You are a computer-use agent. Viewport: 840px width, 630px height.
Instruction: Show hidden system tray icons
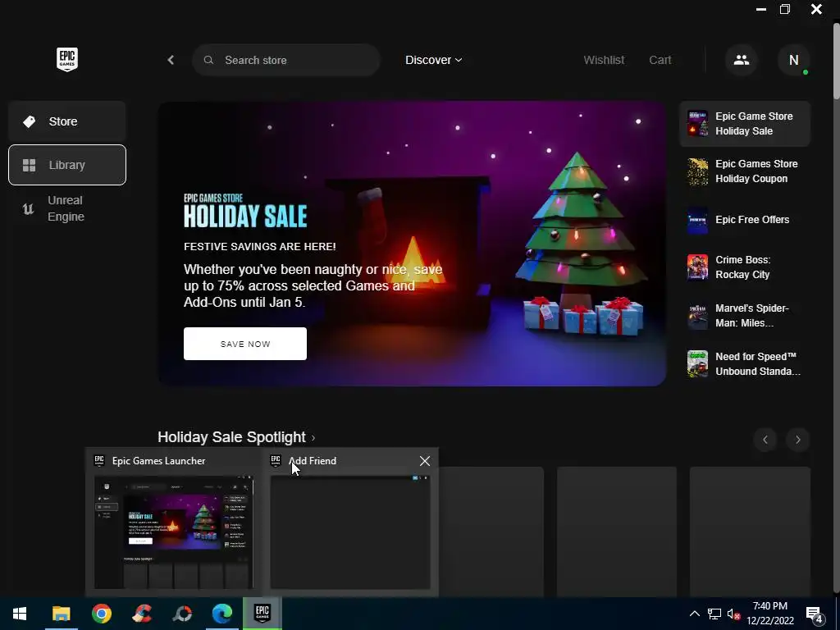tap(694, 614)
